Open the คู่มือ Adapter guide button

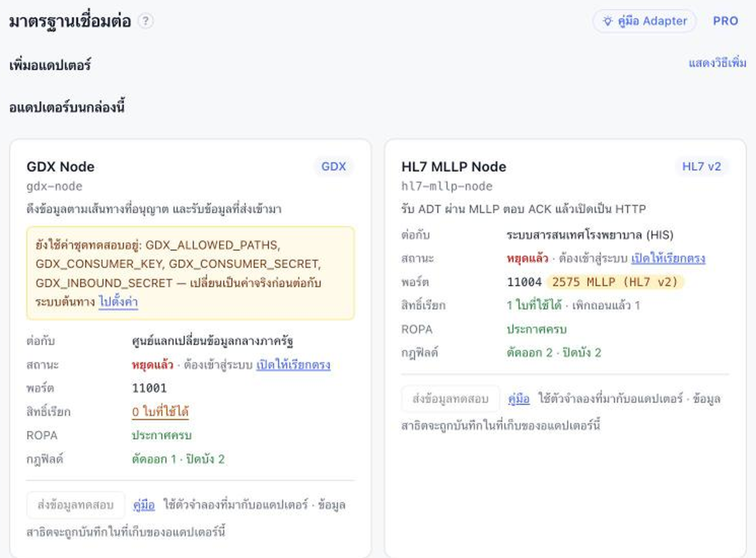click(644, 21)
